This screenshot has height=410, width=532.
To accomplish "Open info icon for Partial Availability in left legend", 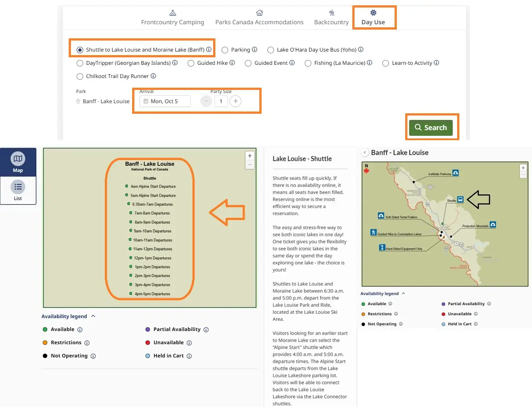I will click(x=206, y=329).
